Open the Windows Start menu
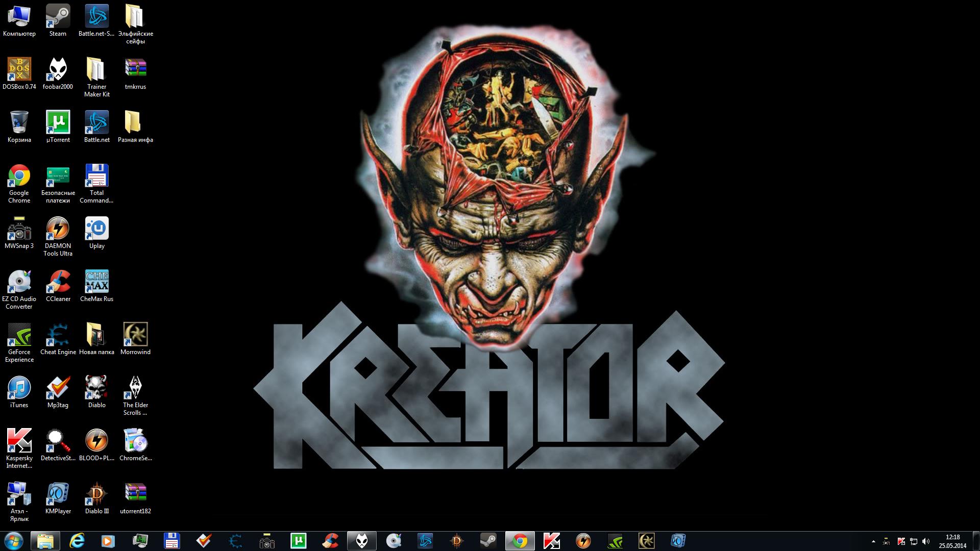Screen dimensions: 980x551 [x=13, y=541]
